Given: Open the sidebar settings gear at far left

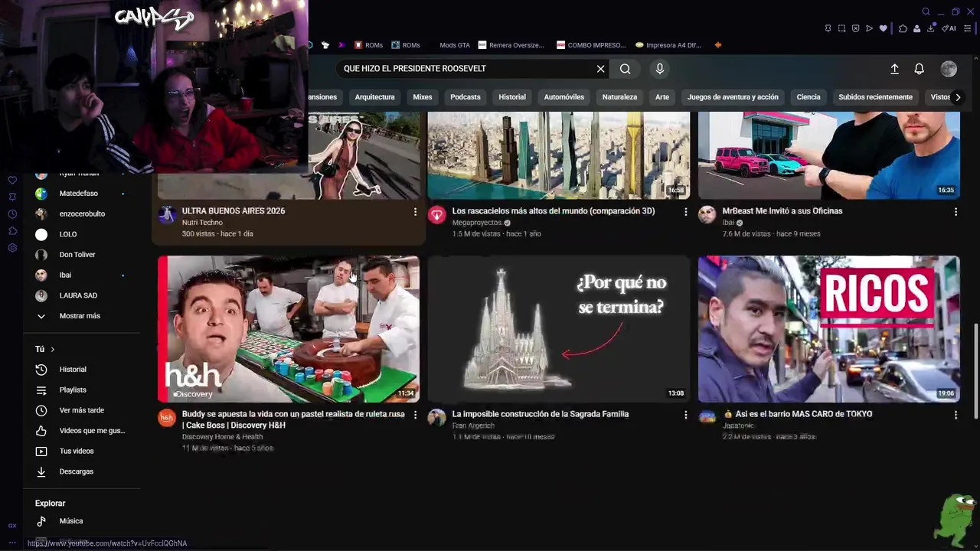Looking at the screenshot, I should point(12,248).
